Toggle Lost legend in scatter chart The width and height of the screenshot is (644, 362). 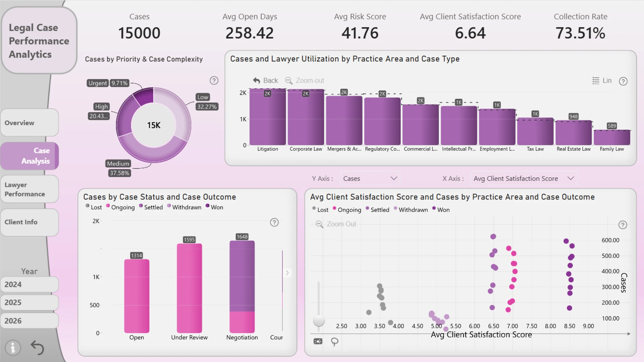[x=320, y=209]
